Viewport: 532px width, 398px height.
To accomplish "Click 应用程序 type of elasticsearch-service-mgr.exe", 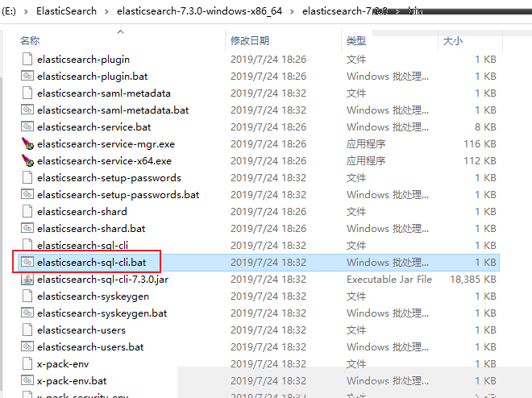I will pos(366,144).
